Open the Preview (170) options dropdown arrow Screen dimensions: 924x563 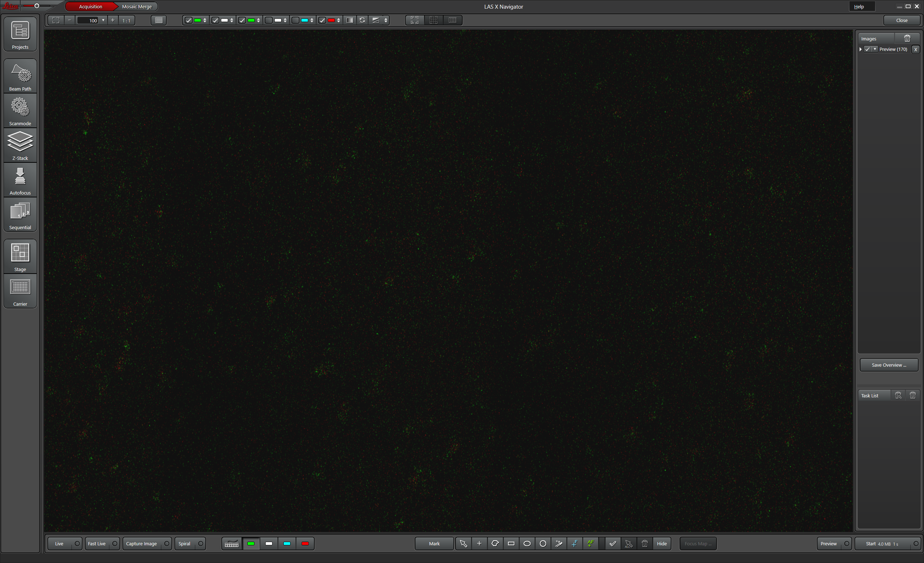875,49
